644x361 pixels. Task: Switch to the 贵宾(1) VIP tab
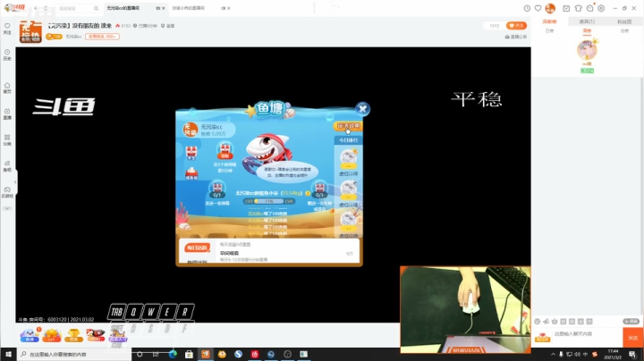[587, 21]
